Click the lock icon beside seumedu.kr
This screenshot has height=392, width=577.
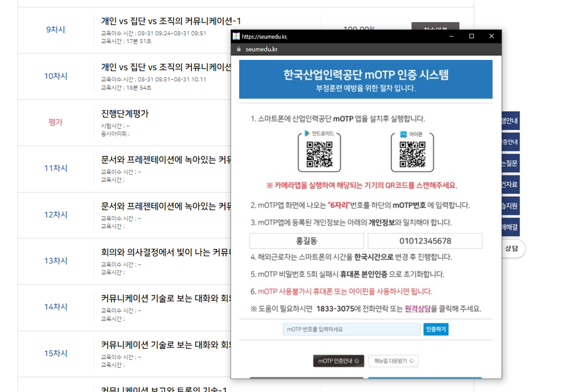[239, 49]
